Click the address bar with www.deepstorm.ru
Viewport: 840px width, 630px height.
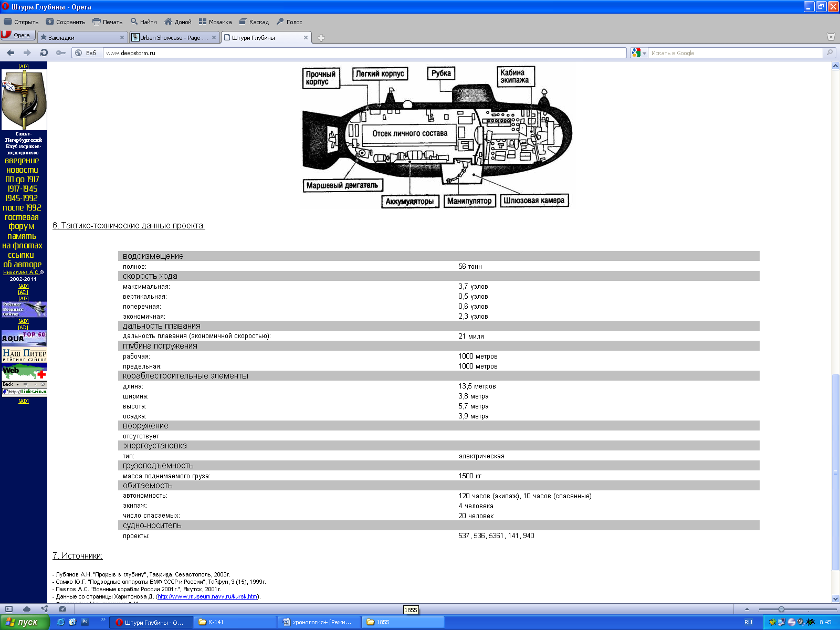pyautogui.click(x=364, y=53)
